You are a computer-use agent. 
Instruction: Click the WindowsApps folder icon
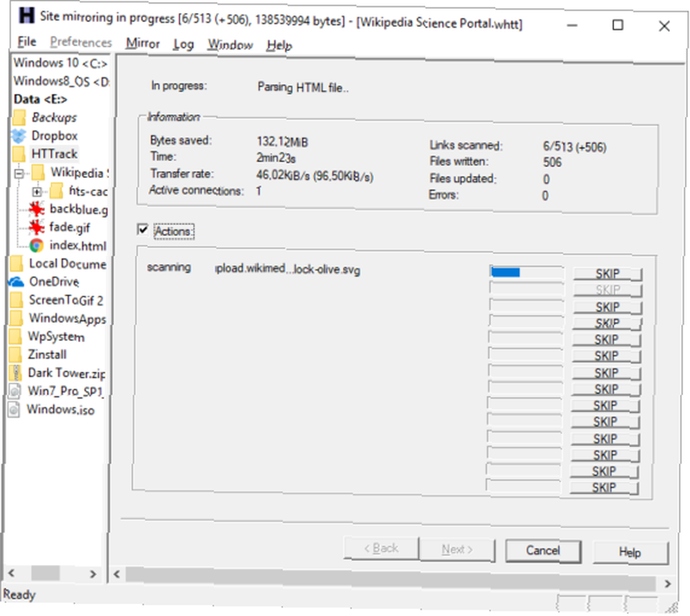pyautogui.click(x=17, y=318)
